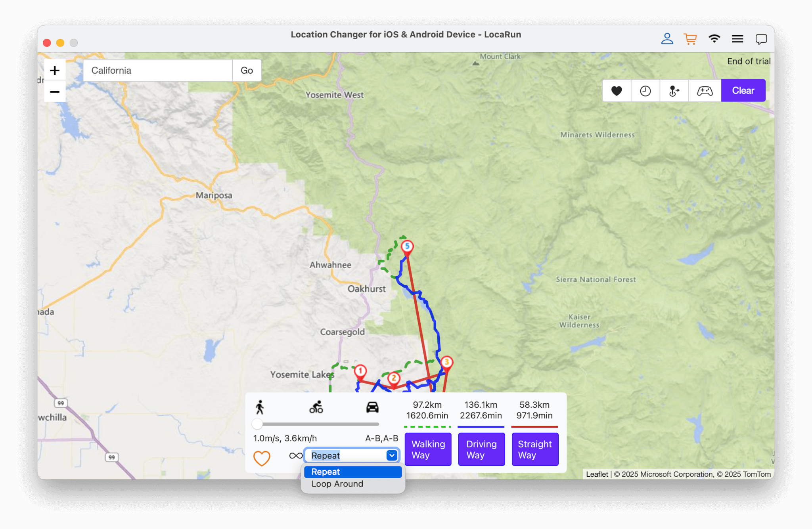
Task: Open the user account icon
Action: point(667,39)
